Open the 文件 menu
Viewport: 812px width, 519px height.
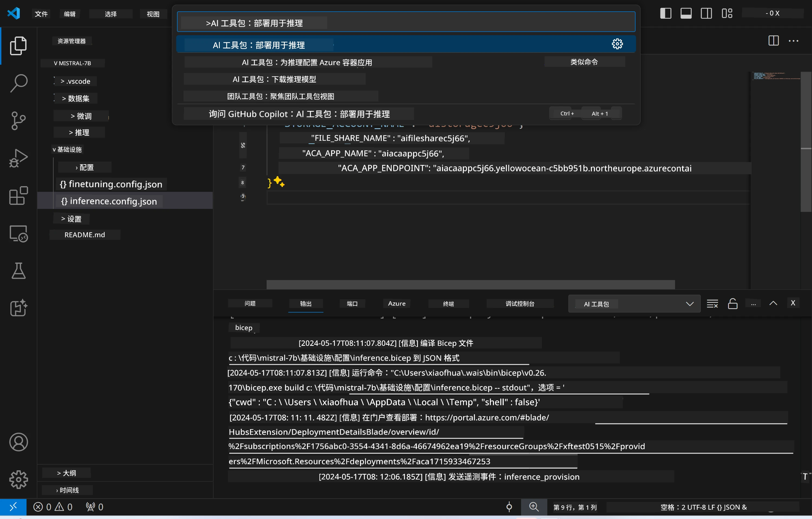[x=41, y=14]
